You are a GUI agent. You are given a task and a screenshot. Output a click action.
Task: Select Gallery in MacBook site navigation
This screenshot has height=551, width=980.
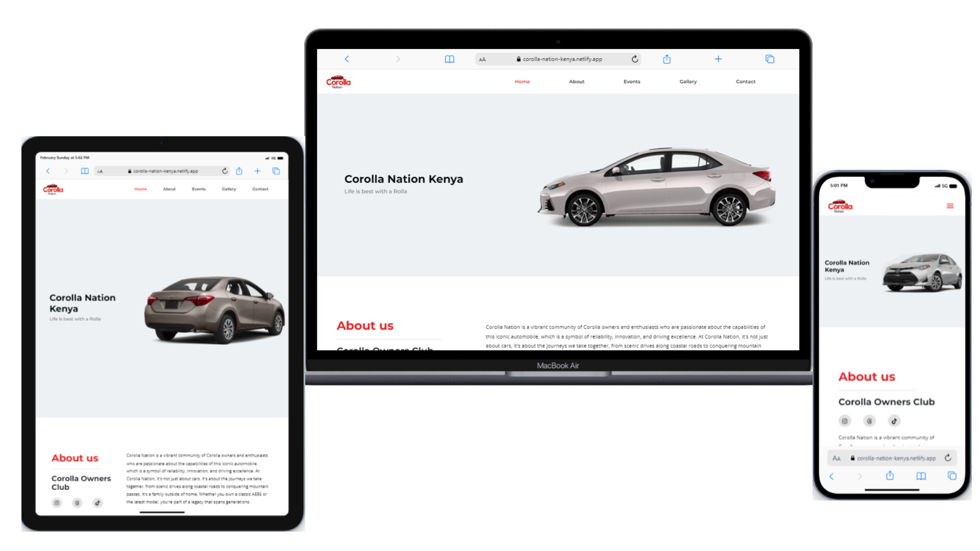688,82
